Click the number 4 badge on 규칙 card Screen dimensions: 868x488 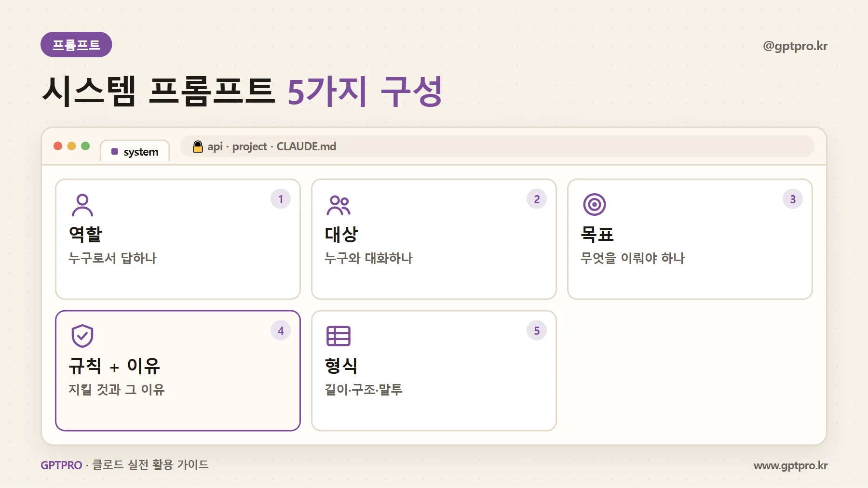tap(281, 330)
